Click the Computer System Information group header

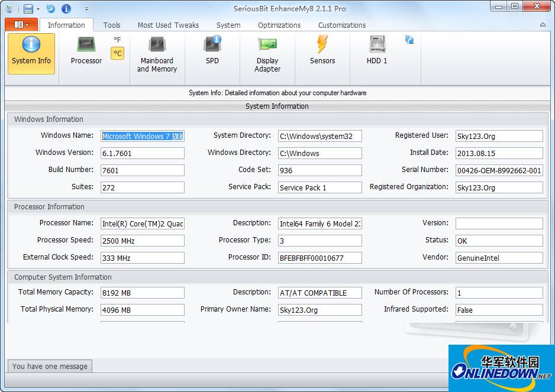coord(277,277)
